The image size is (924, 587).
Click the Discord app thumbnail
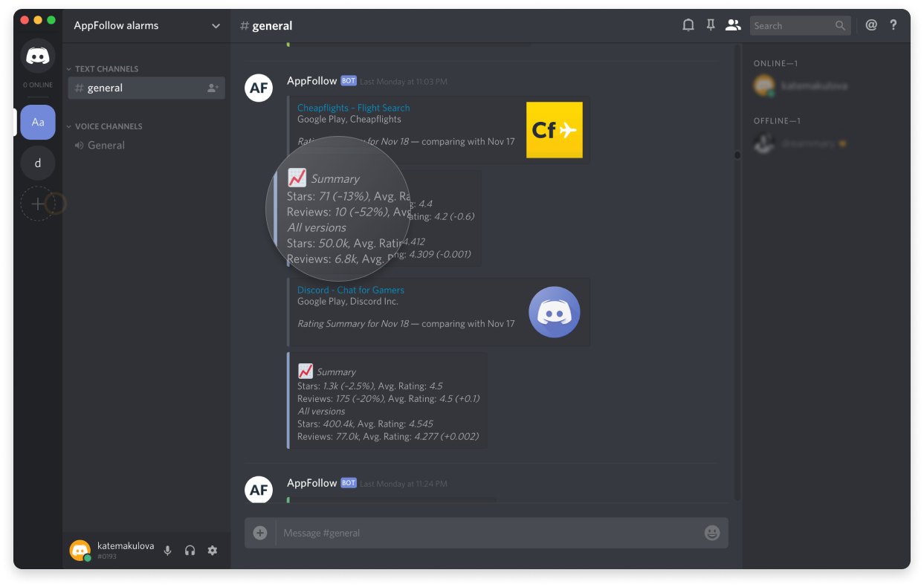point(555,312)
